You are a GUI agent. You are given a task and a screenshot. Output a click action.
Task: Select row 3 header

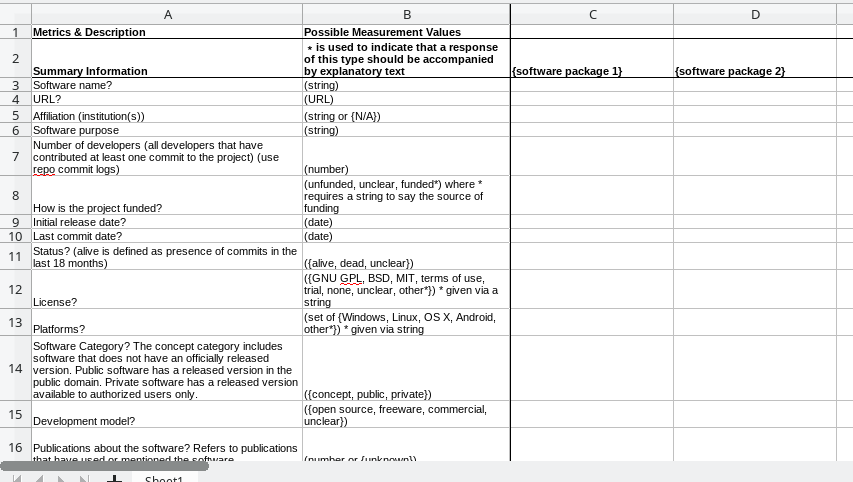pyautogui.click(x=15, y=85)
